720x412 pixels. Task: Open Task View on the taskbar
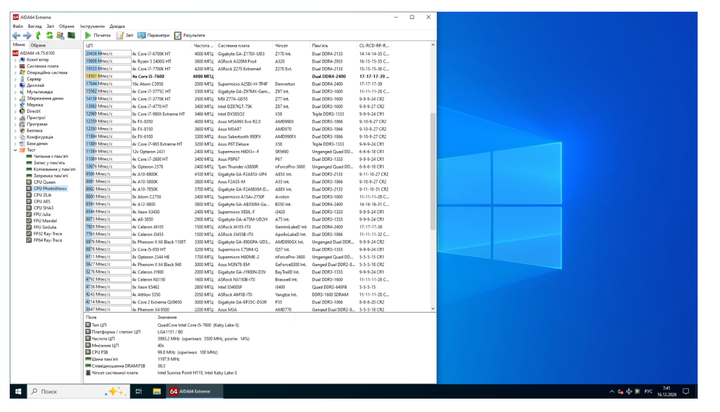pos(139,391)
